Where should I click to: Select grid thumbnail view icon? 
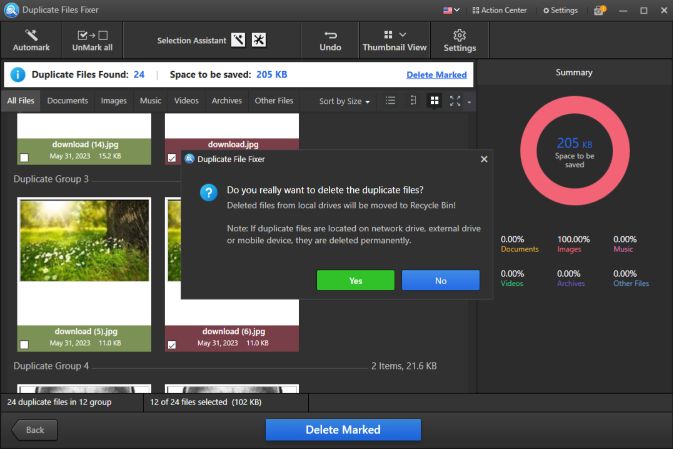(434, 101)
